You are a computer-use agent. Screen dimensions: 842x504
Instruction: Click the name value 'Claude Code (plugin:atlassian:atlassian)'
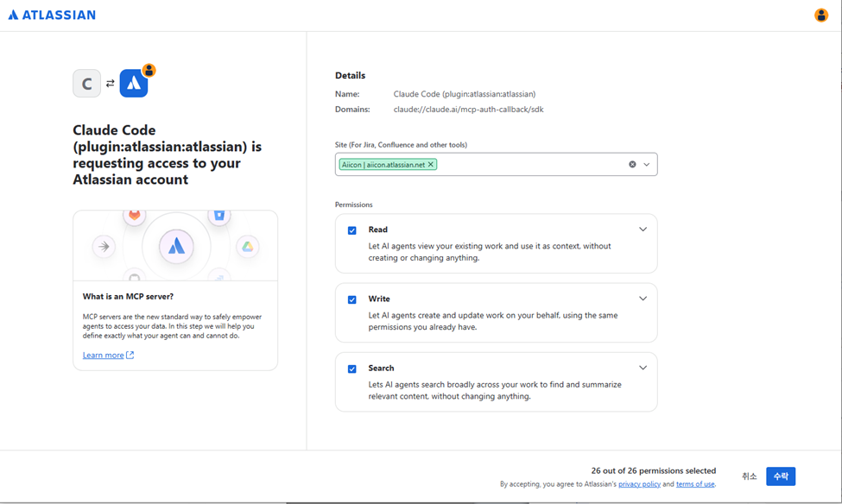click(465, 94)
